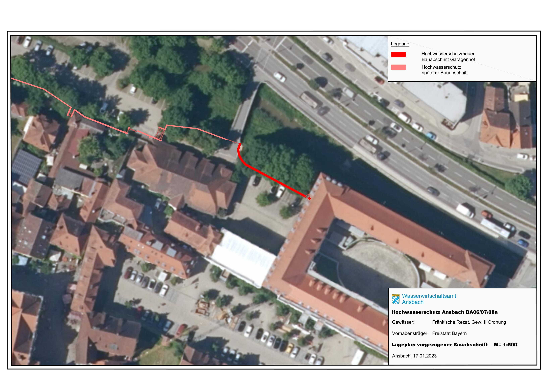Click the light pink legend swatch
555x392 pixels.
(x=398, y=67)
